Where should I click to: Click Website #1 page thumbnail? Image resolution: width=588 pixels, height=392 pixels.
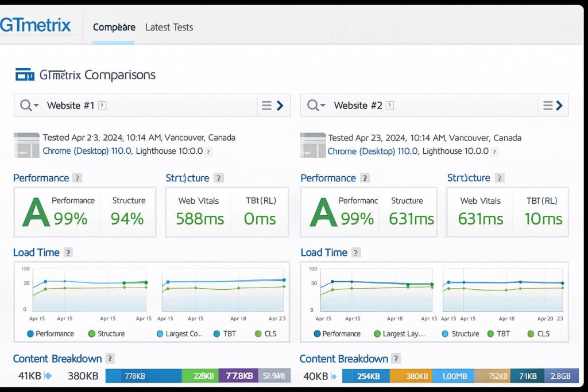26,145
